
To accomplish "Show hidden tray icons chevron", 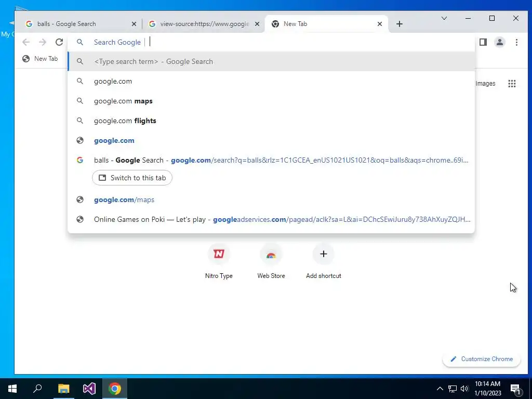I will point(440,389).
